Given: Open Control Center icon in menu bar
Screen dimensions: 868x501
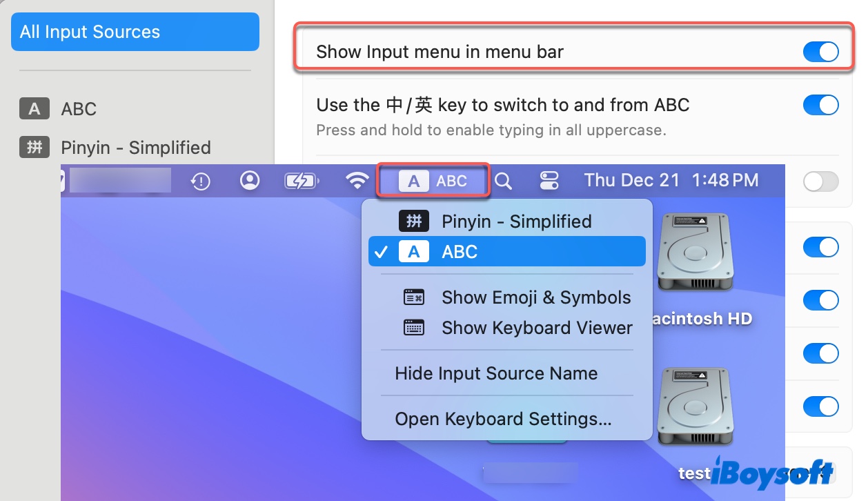Looking at the screenshot, I should [549, 181].
